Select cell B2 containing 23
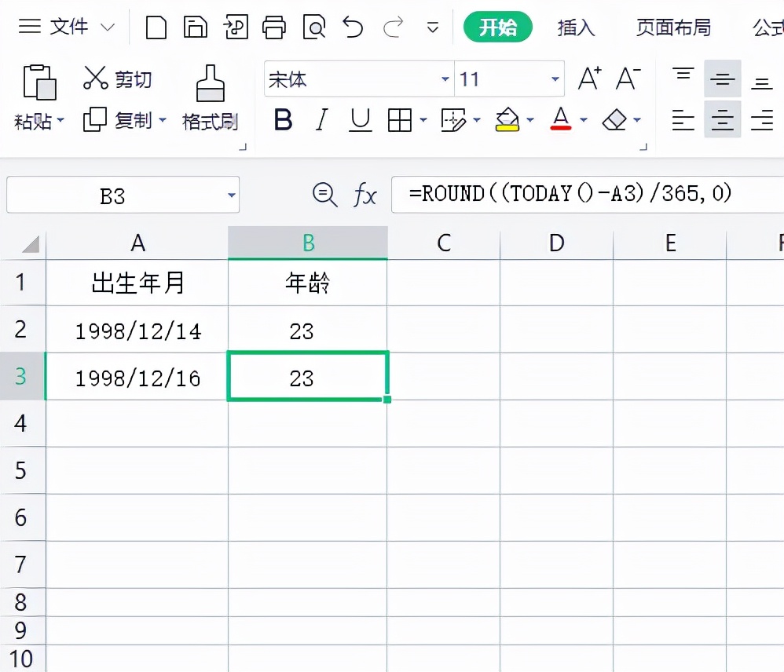The height and width of the screenshot is (672, 784). [x=307, y=331]
